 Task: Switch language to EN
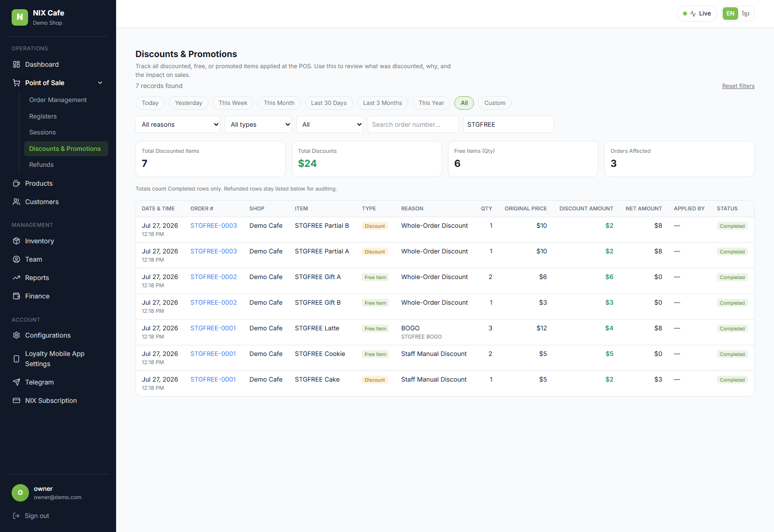pos(730,14)
